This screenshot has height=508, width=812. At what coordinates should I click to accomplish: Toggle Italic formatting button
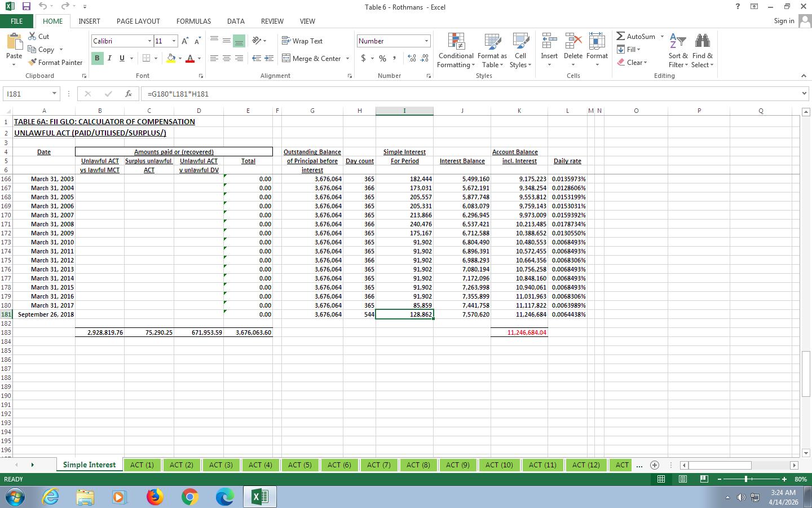pyautogui.click(x=109, y=58)
